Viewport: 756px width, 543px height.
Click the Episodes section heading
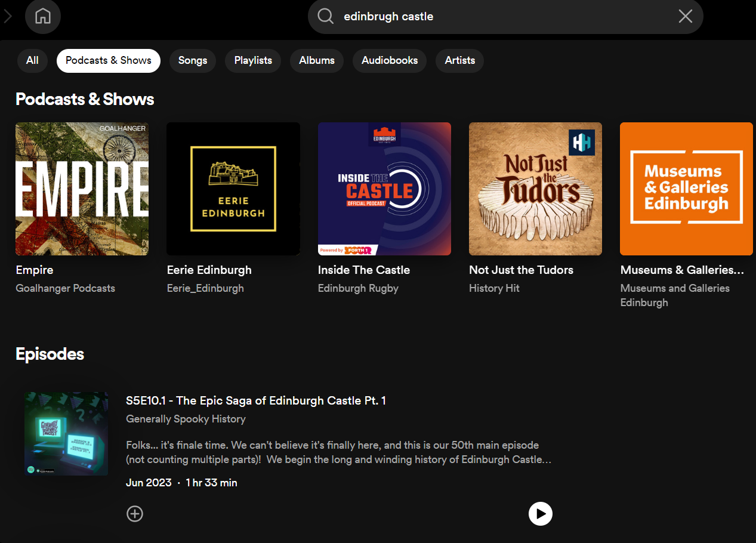[x=50, y=354]
